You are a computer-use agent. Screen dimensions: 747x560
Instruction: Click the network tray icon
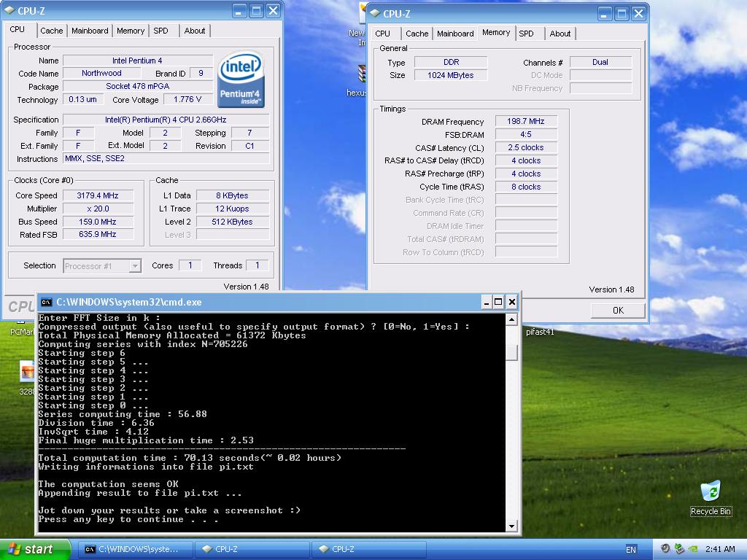tap(679, 549)
